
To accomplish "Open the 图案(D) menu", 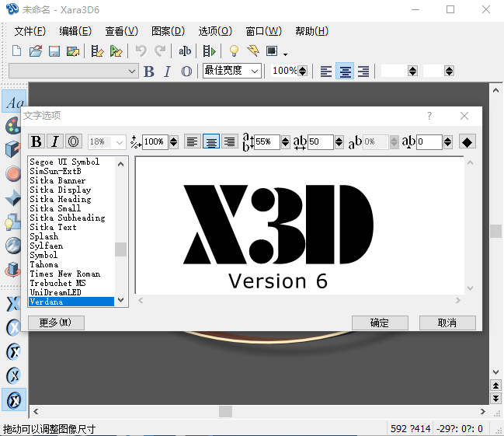I will pyautogui.click(x=168, y=31).
